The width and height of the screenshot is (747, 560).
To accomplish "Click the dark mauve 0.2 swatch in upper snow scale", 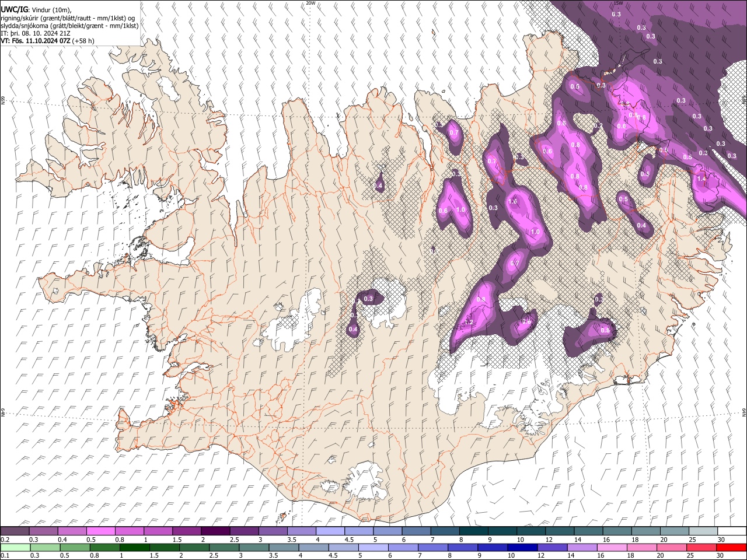I will [15, 531].
